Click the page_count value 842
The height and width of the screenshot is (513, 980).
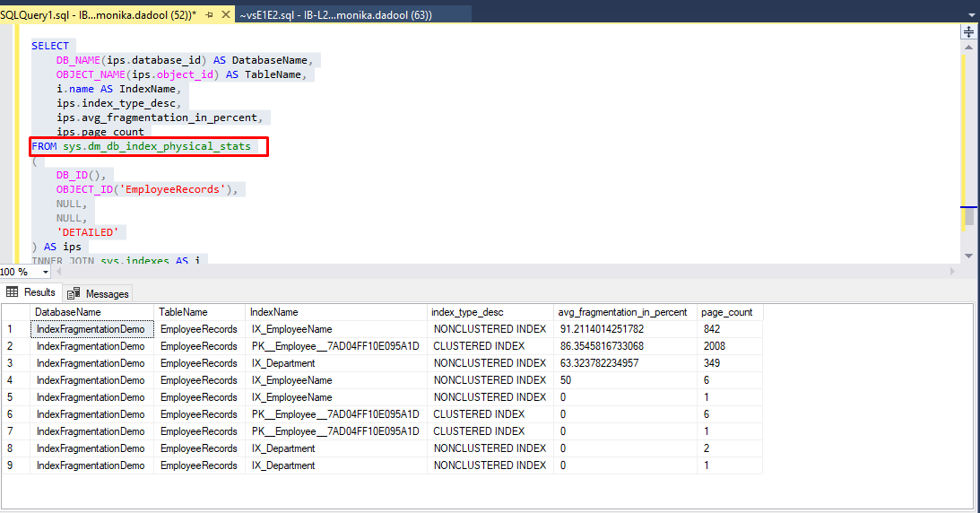point(711,328)
